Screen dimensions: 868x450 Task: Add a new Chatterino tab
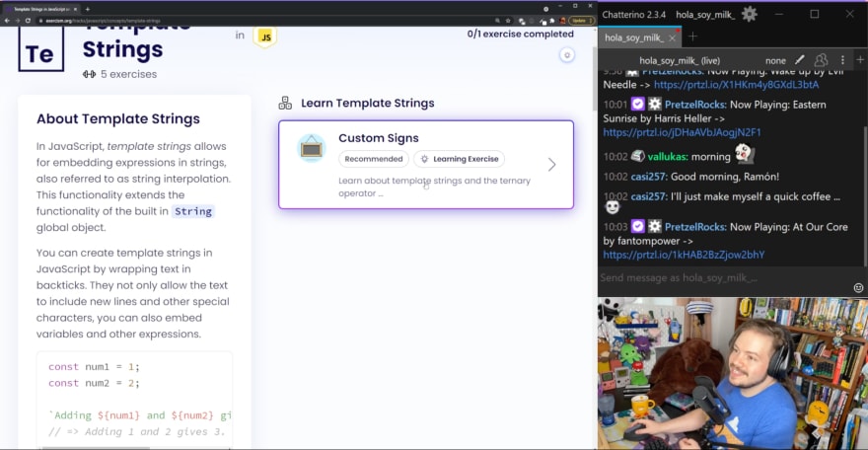(x=692, y=37)
